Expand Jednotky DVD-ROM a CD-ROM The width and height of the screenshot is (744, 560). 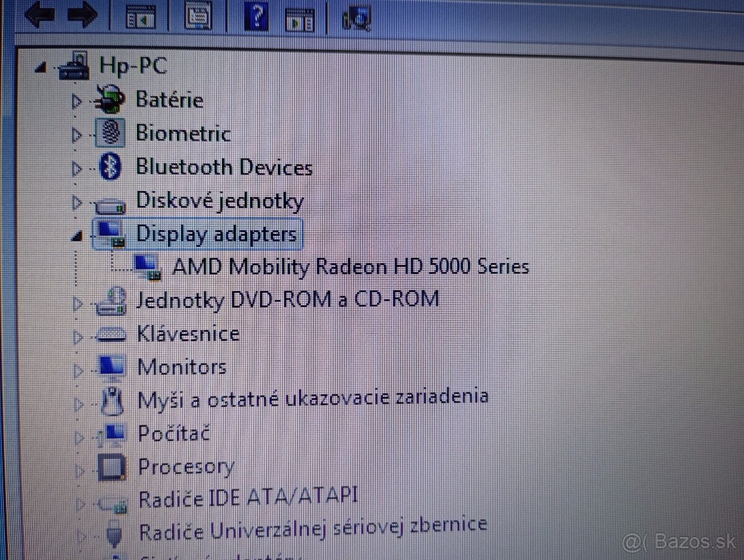click(x=77, y=303)
